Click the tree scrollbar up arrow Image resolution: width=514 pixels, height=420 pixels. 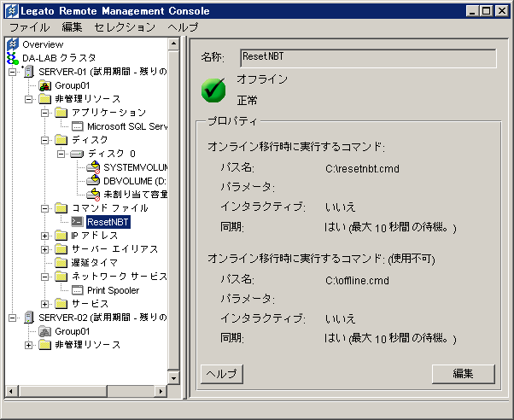tap(173, 44)
